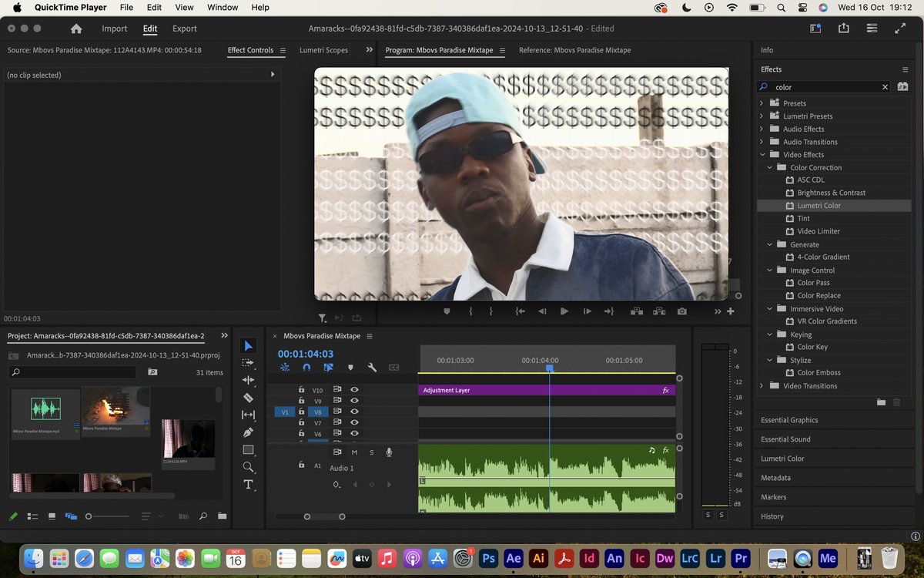Toggle V9 track output eye
The width and height of the screenshot is (924, 578).
click(x=355, y=401)
